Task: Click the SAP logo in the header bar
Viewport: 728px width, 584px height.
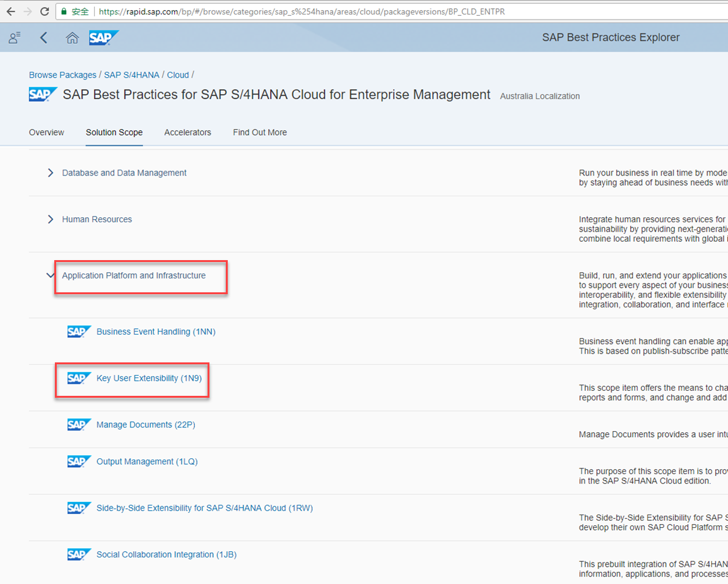Action: click(x=104, y=38)
